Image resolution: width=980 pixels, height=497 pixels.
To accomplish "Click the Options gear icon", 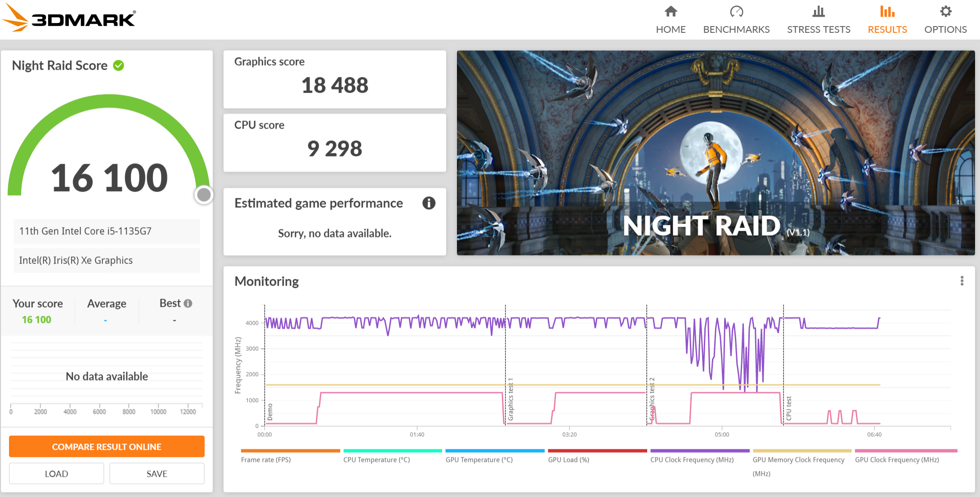I will click(945, 11).
